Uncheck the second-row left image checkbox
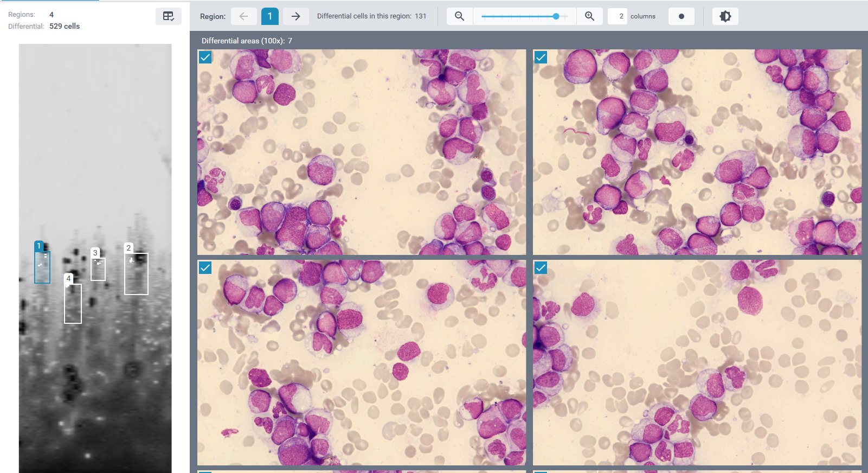The height and width of the screenshot is (473, 868). pyautogui.click(x=205, y=267)
